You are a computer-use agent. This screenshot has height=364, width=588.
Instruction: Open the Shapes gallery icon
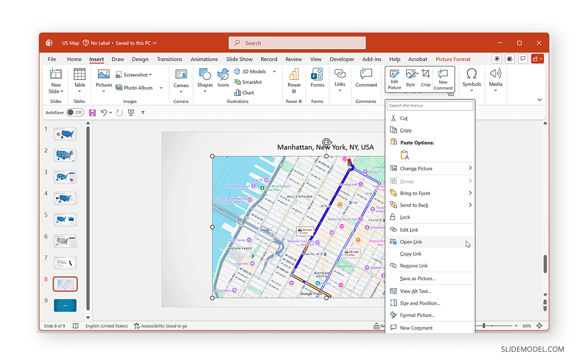[205, 74]
